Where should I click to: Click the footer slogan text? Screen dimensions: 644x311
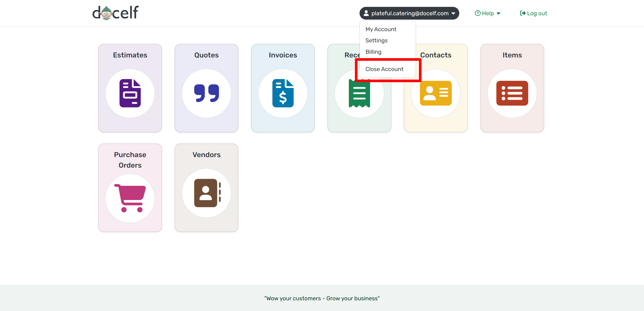(x=322, y=298)
